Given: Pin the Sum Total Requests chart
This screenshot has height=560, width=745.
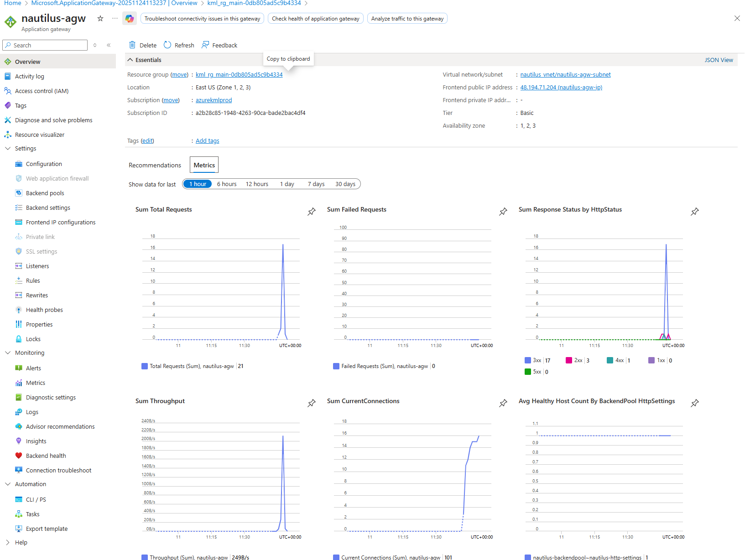Looking at the screenshot, I should (x=312, y=212).
